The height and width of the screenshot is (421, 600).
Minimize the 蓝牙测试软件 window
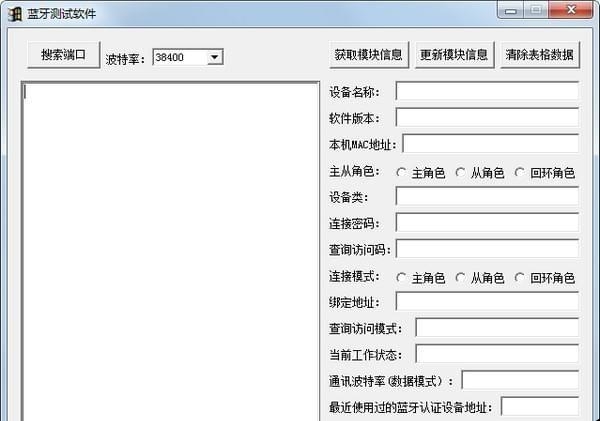pyautogui.click(x=510, y=11)
